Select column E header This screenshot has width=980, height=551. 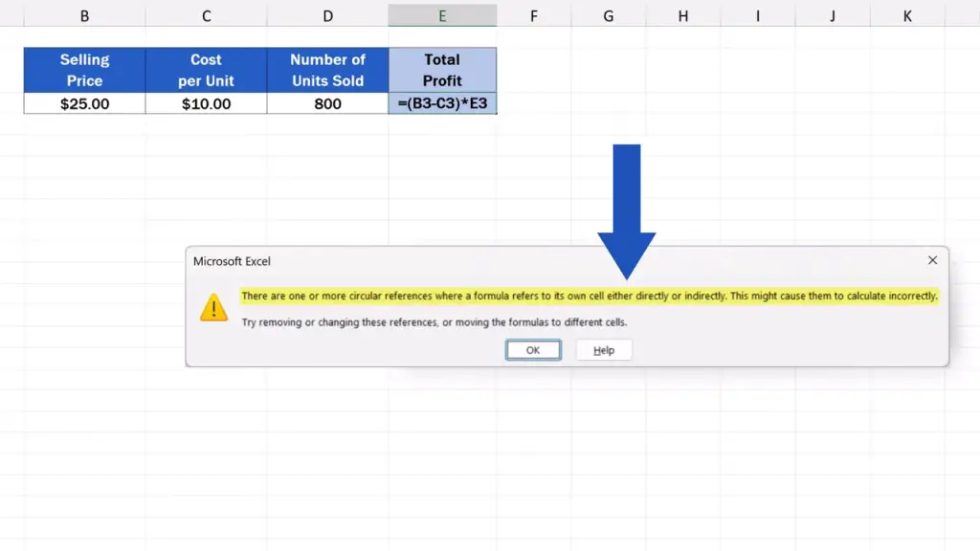[x=442, y=15]
